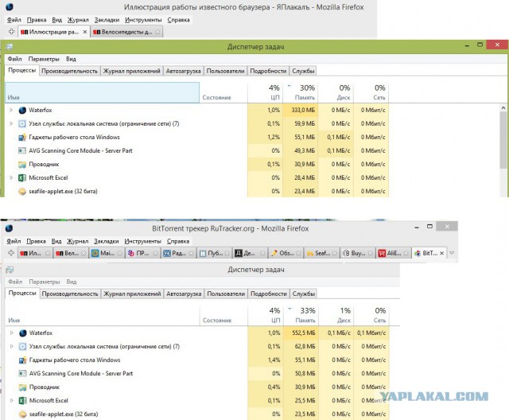Expand Узел службы group using 62,8 МБ
Screen dimensions: 509x420
click(x=12, y=346)
